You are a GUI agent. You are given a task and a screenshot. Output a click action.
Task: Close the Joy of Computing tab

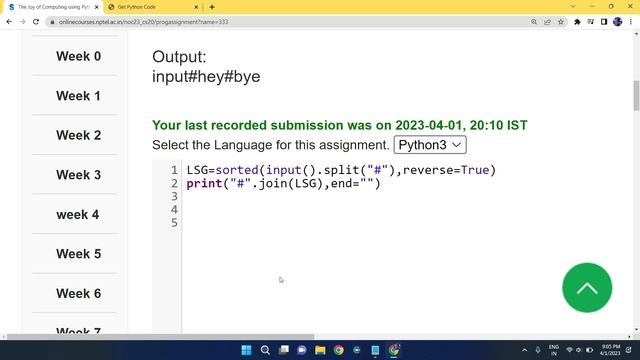click(x=97, y=7)
